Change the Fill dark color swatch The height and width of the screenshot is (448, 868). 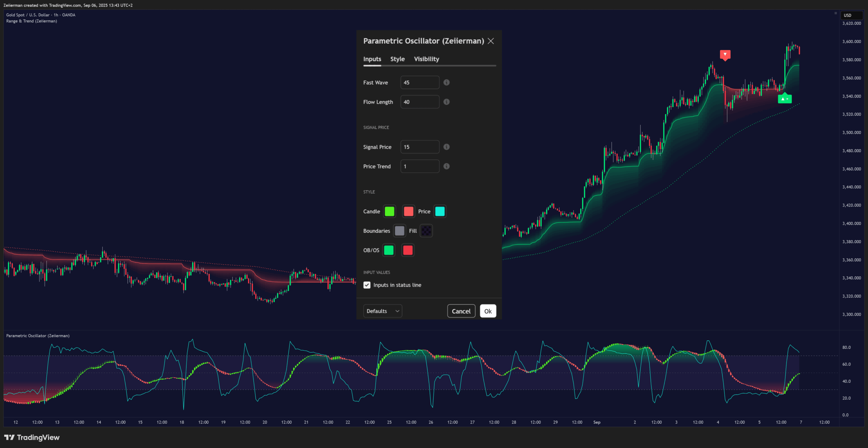coord(426,231)
